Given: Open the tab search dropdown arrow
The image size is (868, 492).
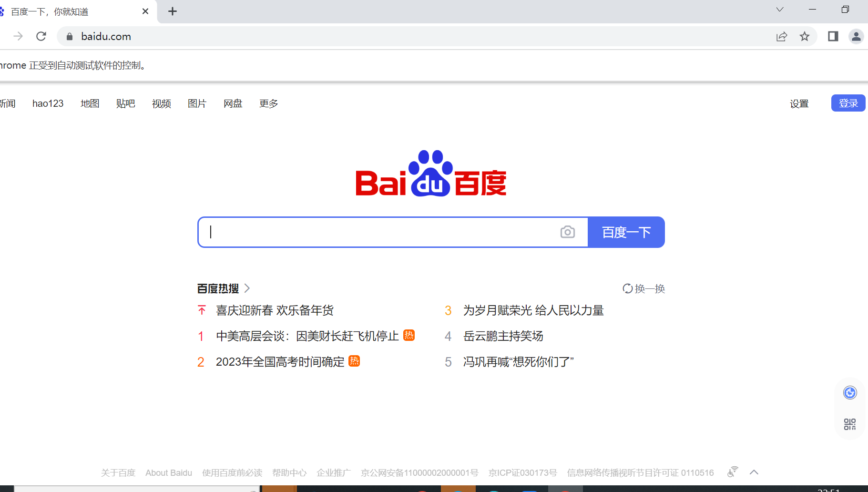Looking at the screenshot, I should tap(780, 10).
